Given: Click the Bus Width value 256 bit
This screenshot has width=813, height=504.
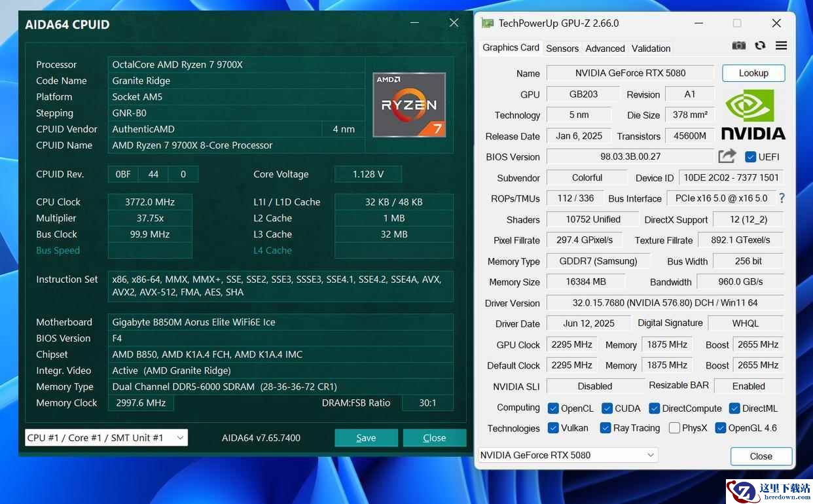Looking at the screenshot, I should tap(748, 261).
